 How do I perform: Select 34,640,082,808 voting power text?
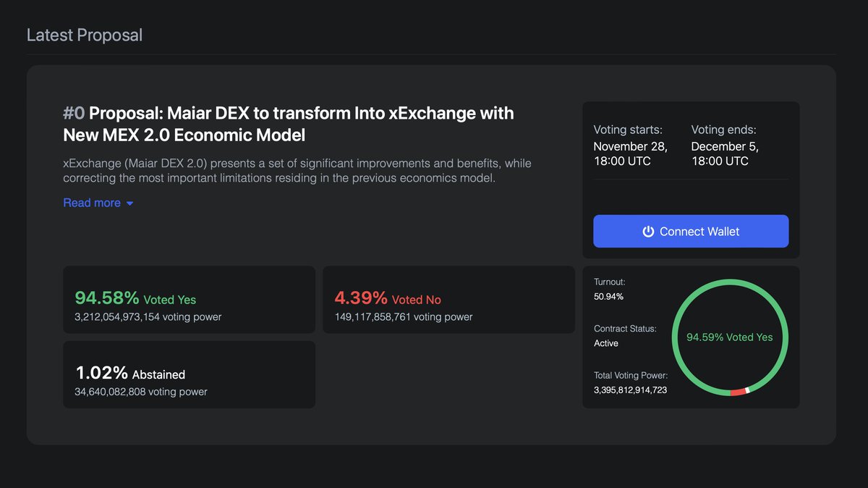pyautogui.click(x=141, y=392)
